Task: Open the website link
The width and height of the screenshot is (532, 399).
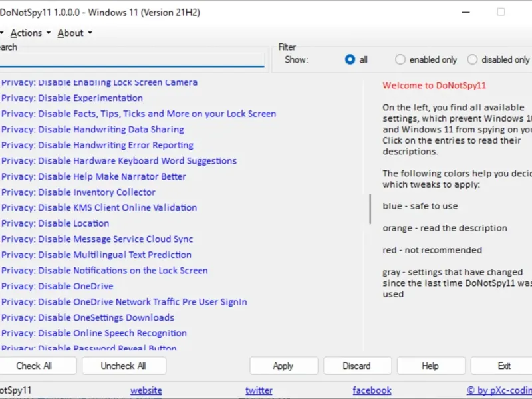Action: (x=146, y=390)
